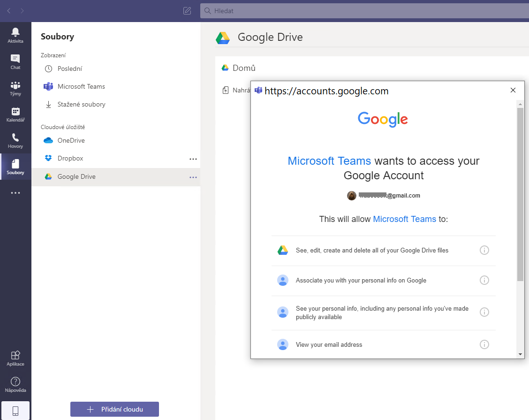The image size is (529, 420).
Task: Select Stažené soubory downloads view
Action: click(x=116, y=104)
